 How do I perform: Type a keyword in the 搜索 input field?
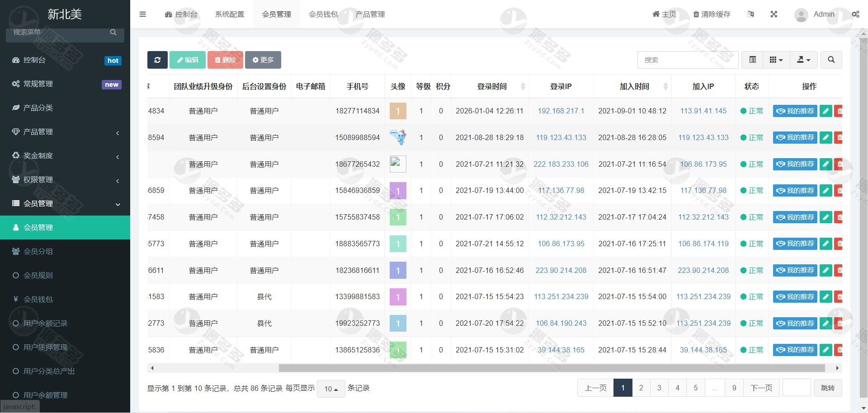[687, 59]
